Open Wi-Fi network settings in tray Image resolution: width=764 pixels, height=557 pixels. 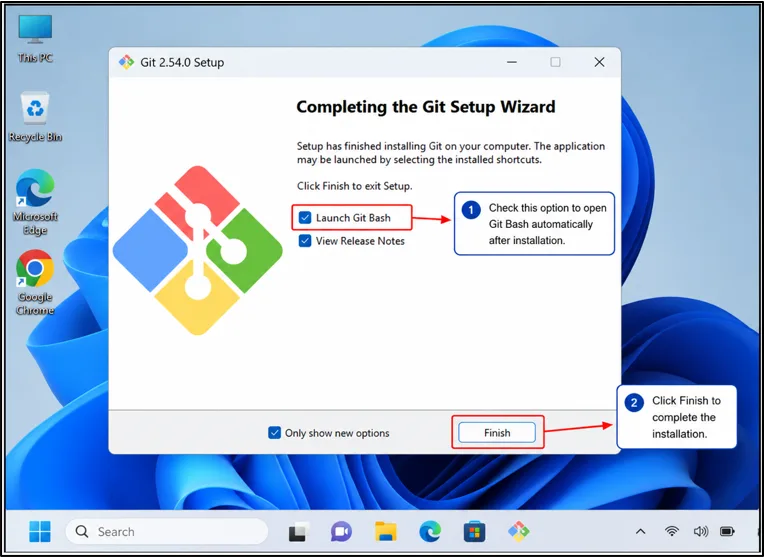click(x=672, y=531)
